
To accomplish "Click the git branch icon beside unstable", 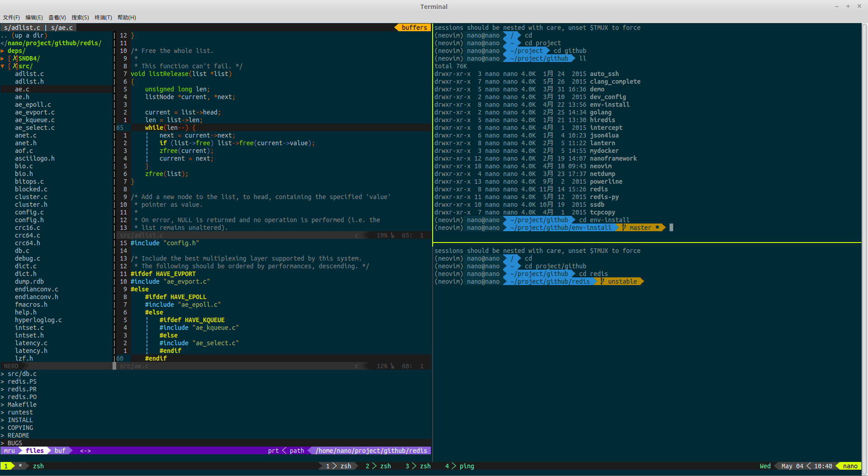I will tap(603, 281).
